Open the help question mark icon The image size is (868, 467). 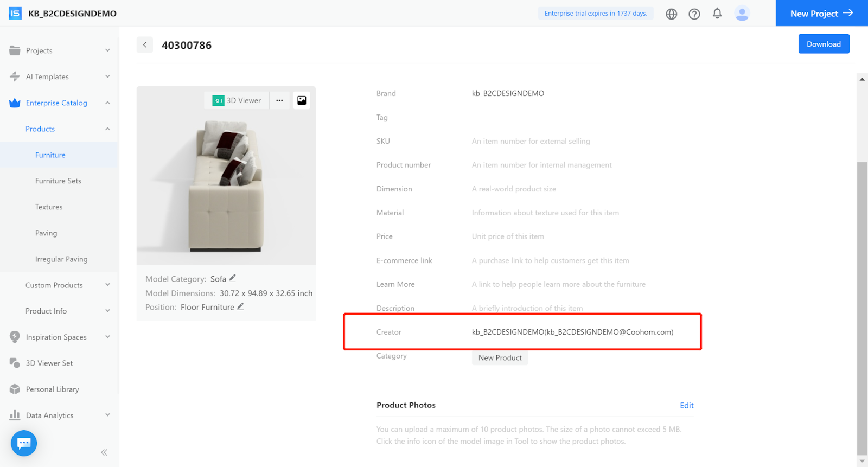tap(694, 14)
